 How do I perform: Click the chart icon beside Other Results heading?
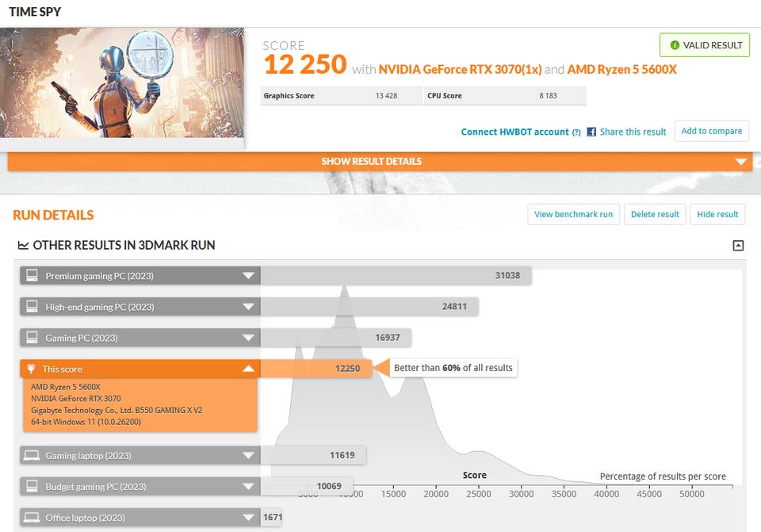pyautogui.click(x=23, y=245)
